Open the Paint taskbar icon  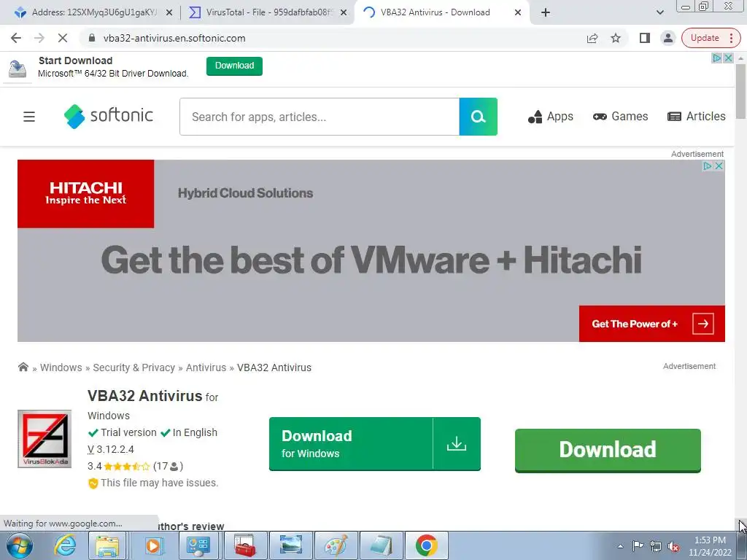[336, 545]
